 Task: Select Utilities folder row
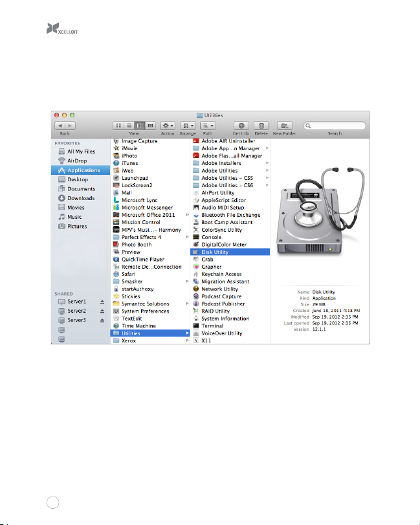pyautogui.click(x=150, y=333)
